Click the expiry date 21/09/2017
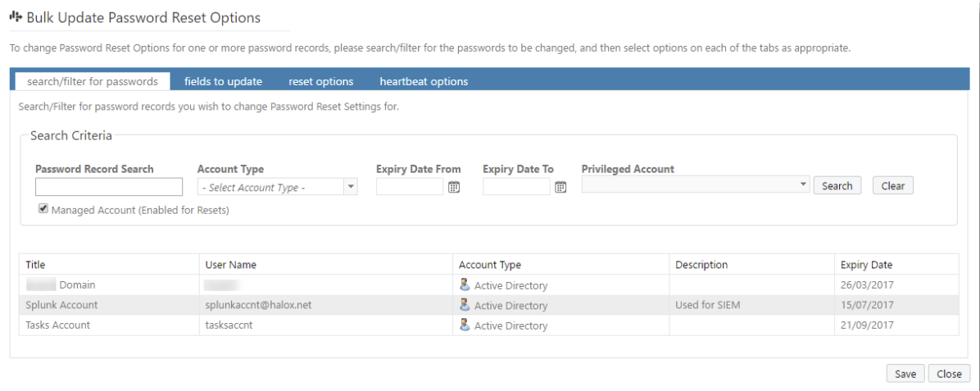Viewport: 980px width, 391px height. [868, 325]
